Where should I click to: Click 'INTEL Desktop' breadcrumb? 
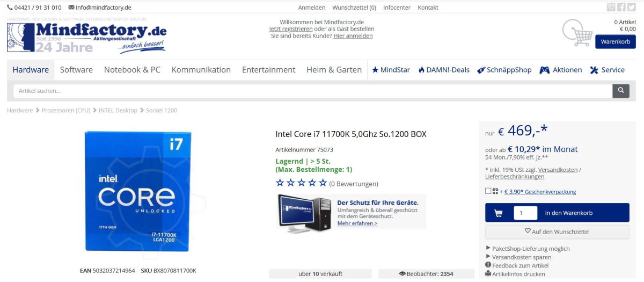point(118,110)
